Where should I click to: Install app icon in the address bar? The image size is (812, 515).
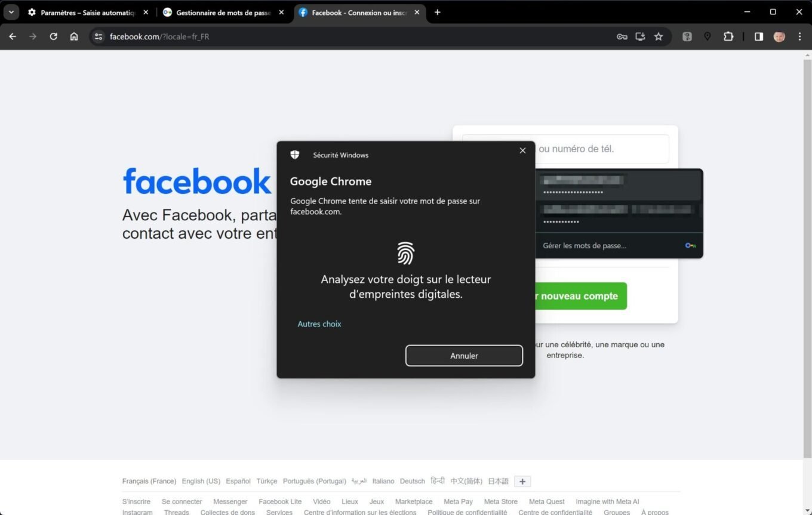(640, 36)
